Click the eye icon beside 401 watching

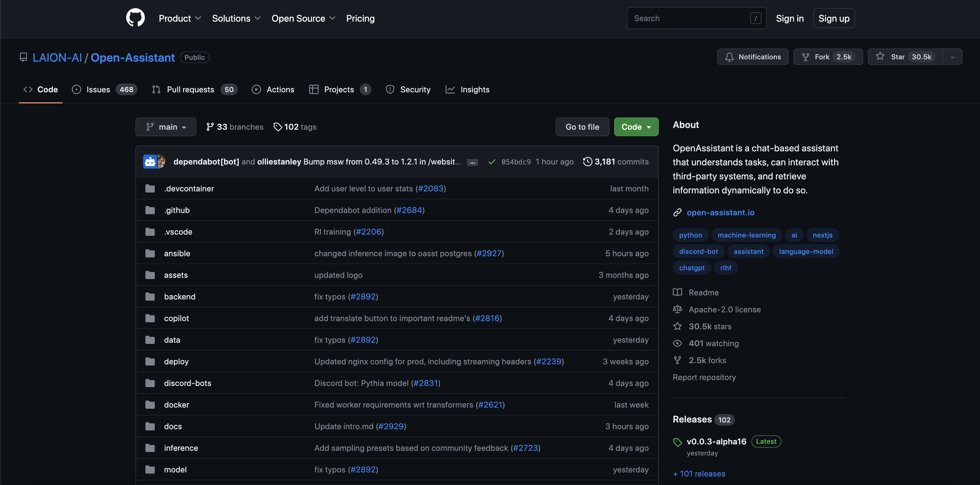point(677,343)
